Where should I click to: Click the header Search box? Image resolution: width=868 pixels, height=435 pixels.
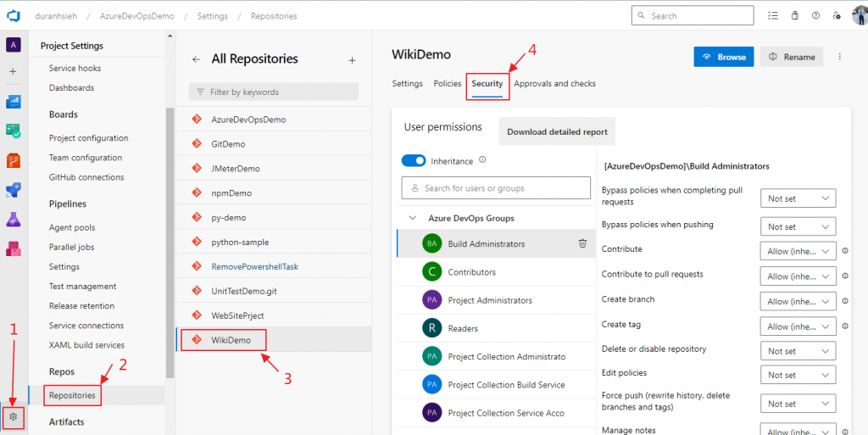tap(693, 15)
